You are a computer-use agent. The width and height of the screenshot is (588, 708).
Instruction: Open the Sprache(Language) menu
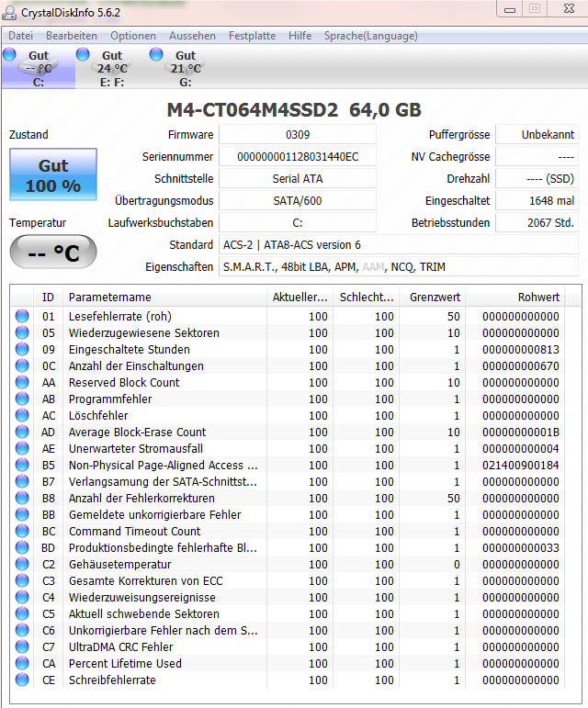(x=371, y=36)
